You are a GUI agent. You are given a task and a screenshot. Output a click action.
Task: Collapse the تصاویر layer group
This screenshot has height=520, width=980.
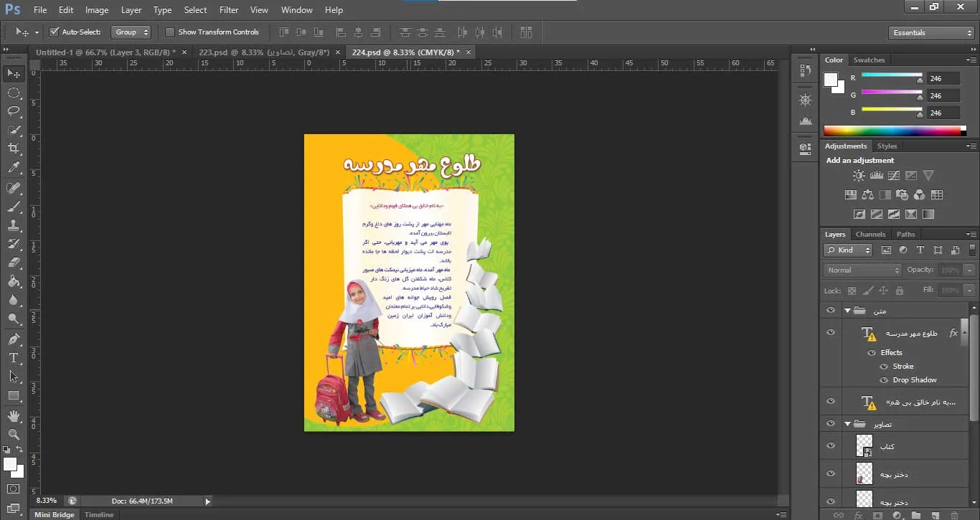tap(847, 424)
